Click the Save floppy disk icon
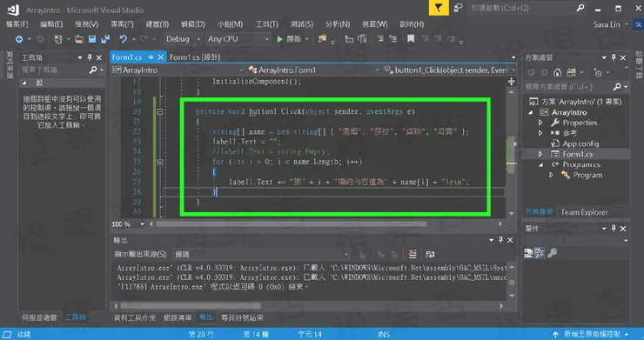The height and width of the screenshot is (340, 644). point(92,39)
